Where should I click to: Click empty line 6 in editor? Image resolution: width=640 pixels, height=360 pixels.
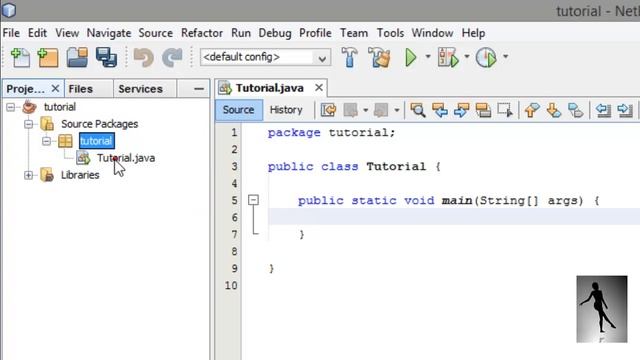(x=454, y=217)
